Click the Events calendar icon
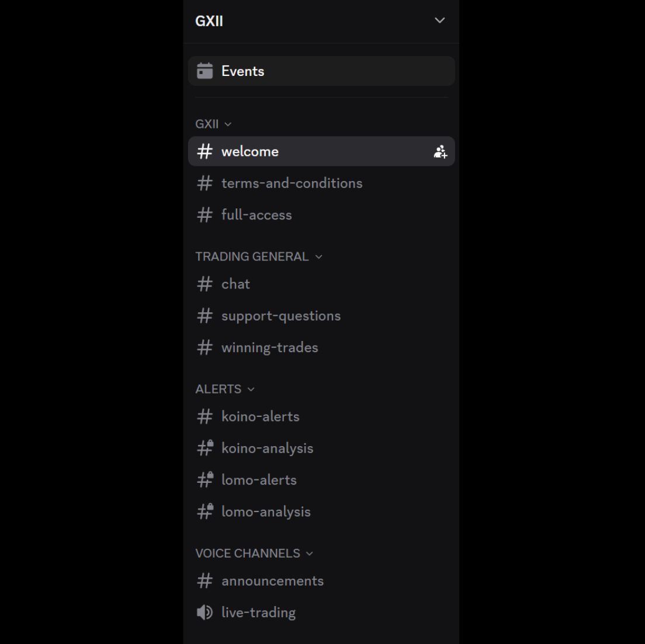 click(204, 71)
